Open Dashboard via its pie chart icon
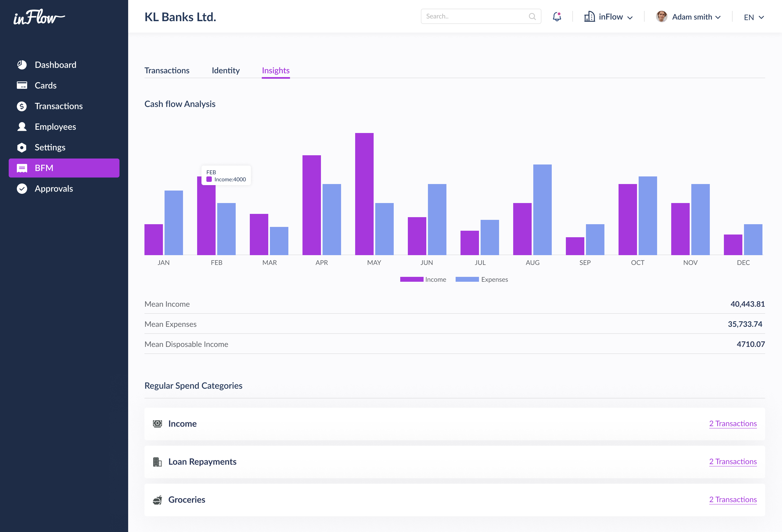The image size is (782, 532). [x=22, y=65]
